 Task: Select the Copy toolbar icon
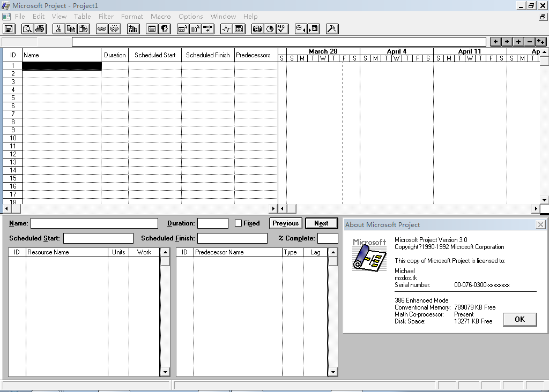tap(71, 28)
